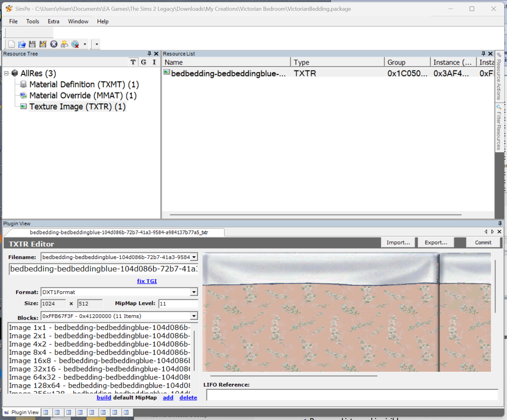
Task: Open the Blocks dropdown list
Action: pyautogui.click(x=194, y=316)
